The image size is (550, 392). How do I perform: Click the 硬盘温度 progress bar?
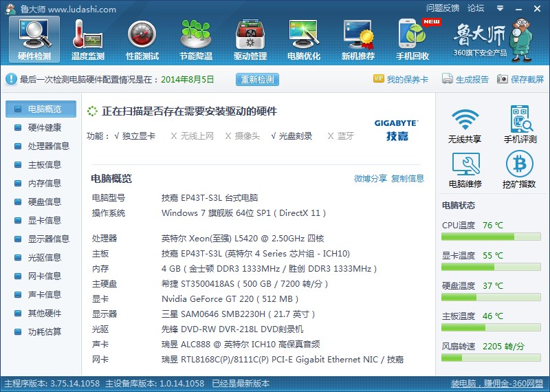(491, 297)
